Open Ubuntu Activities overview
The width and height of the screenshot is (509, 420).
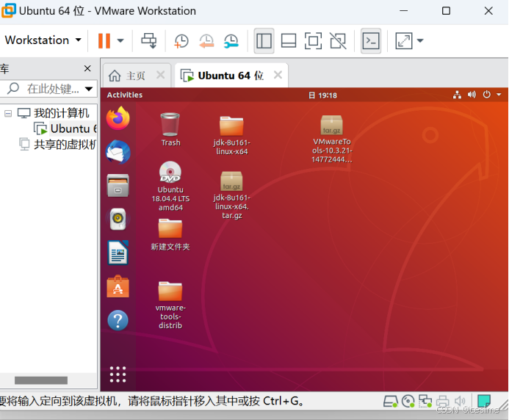[125, 95]
